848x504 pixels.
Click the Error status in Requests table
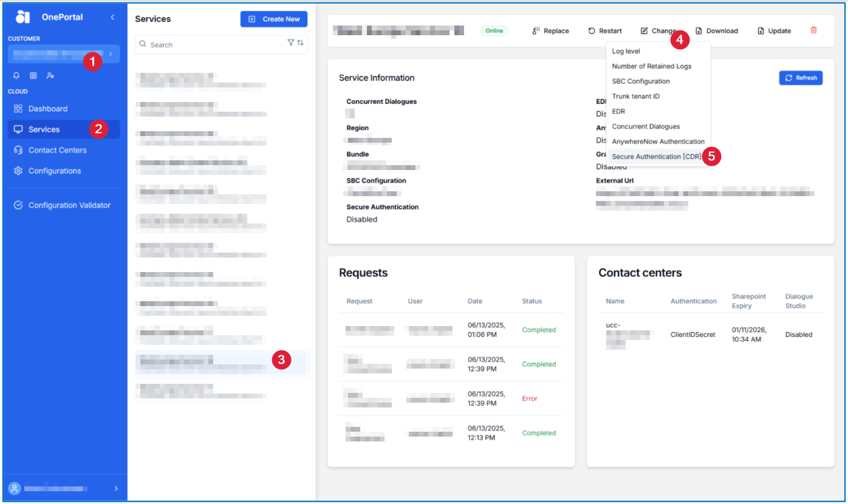pyautogui.click(x=530, y=399)
